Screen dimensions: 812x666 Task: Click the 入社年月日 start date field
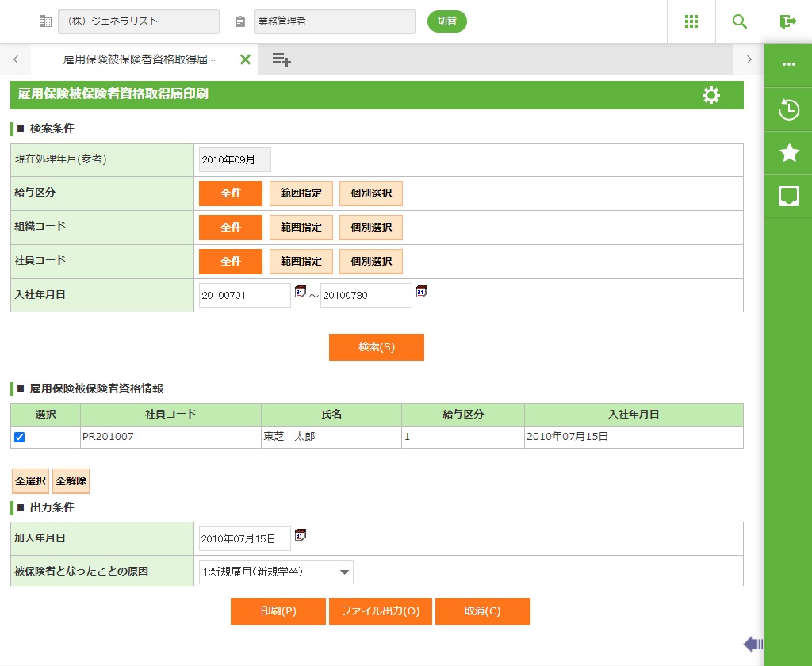(x=245, y=296)
